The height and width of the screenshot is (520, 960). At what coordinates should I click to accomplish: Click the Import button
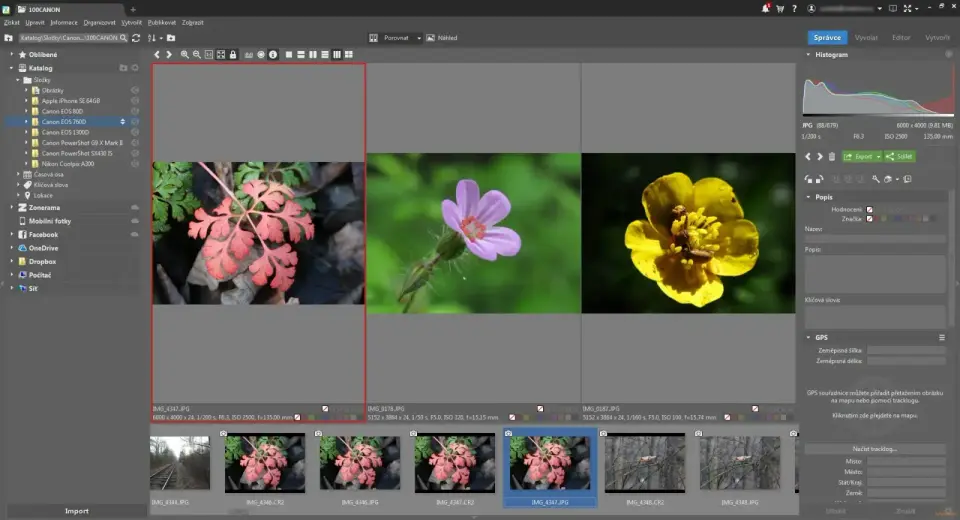76,511
